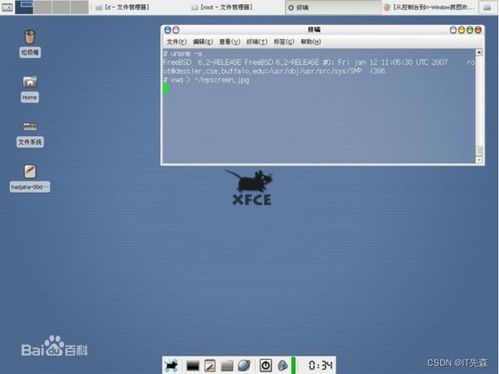Open the text editor launcher in bottom panel
Viewport: 499px width, 374px height.
[x=210, y=366]
